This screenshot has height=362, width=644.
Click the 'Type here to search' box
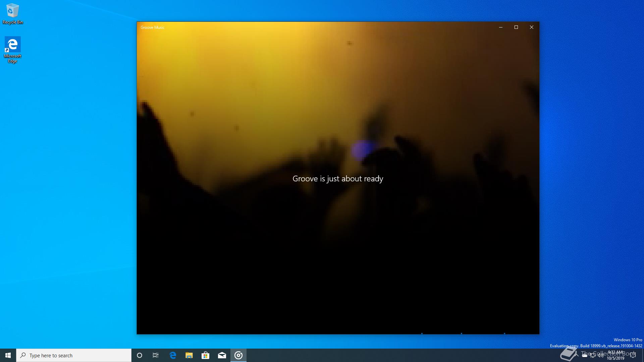coord(74,355)
